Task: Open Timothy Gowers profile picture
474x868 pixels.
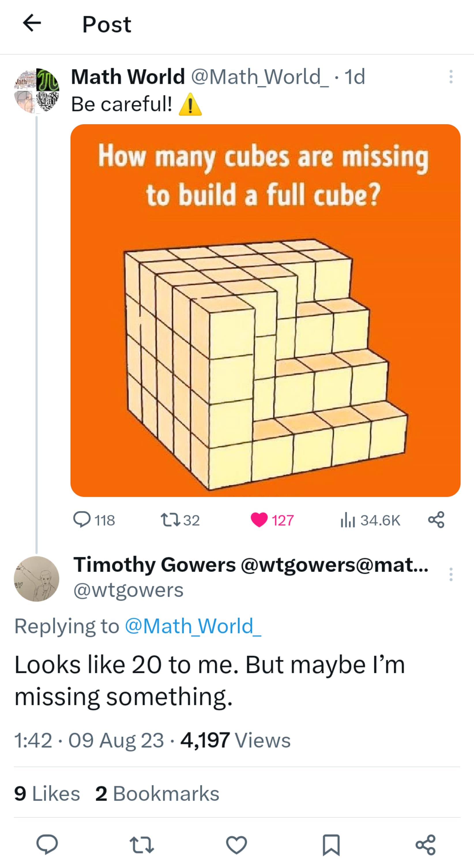Action: pyautogui.click(x=36, y=579)
